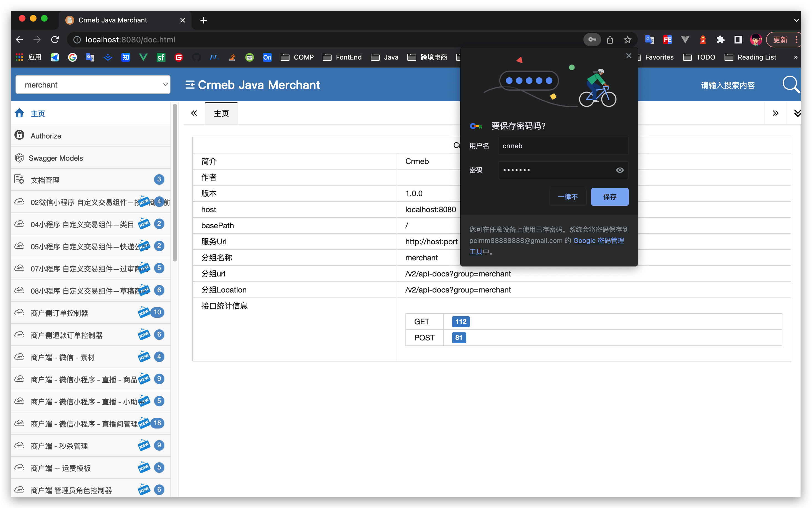Click 保存 to save the password
The width and height of the screenshot is (812, 508).
click(x=610, y=197)
